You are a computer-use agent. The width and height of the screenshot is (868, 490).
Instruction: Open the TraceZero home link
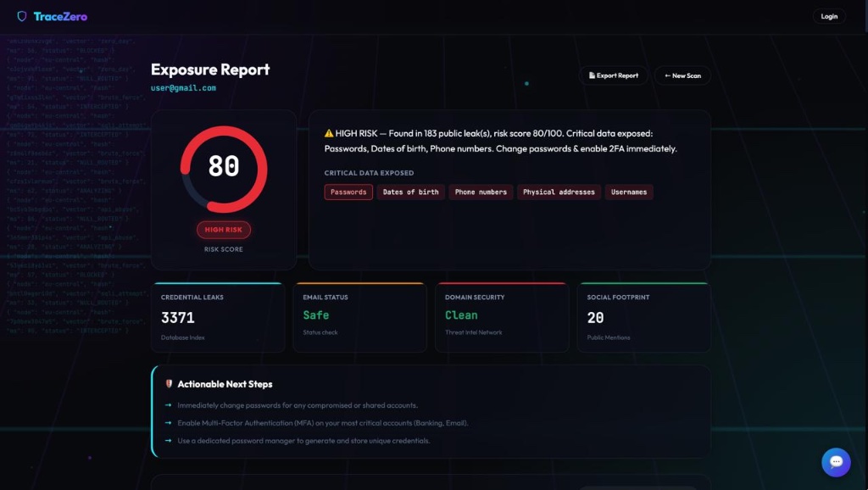(x=53, y=16)
